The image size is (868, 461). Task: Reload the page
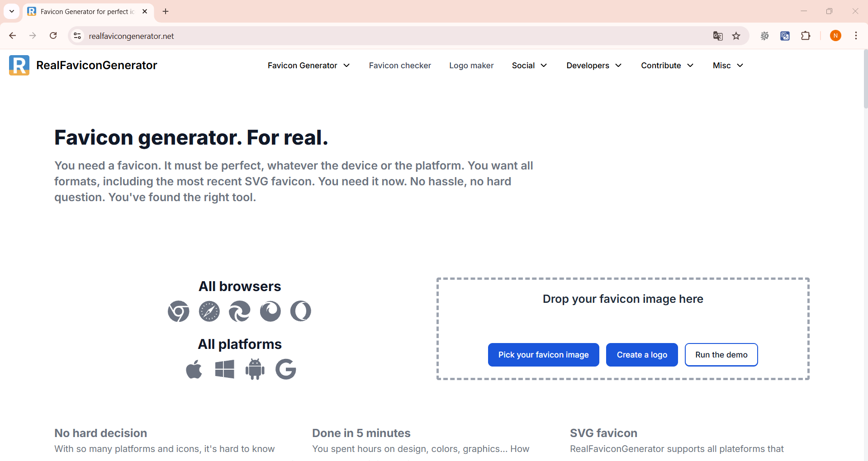pyautogui.click(x=53, y=36)
